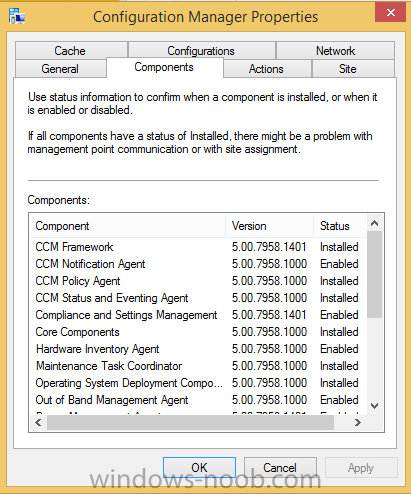Close the Configuration Manager Properties dialog
This screenshot has width=411, height=494.
click(390, 13)
